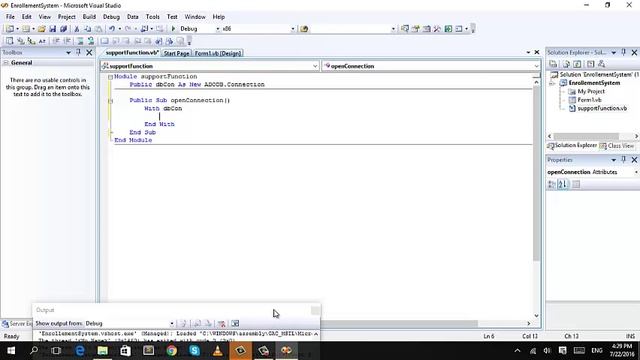Click View Code icon in Solution Explorer
The height and width of the screenshot is (360, 640).
590,64
